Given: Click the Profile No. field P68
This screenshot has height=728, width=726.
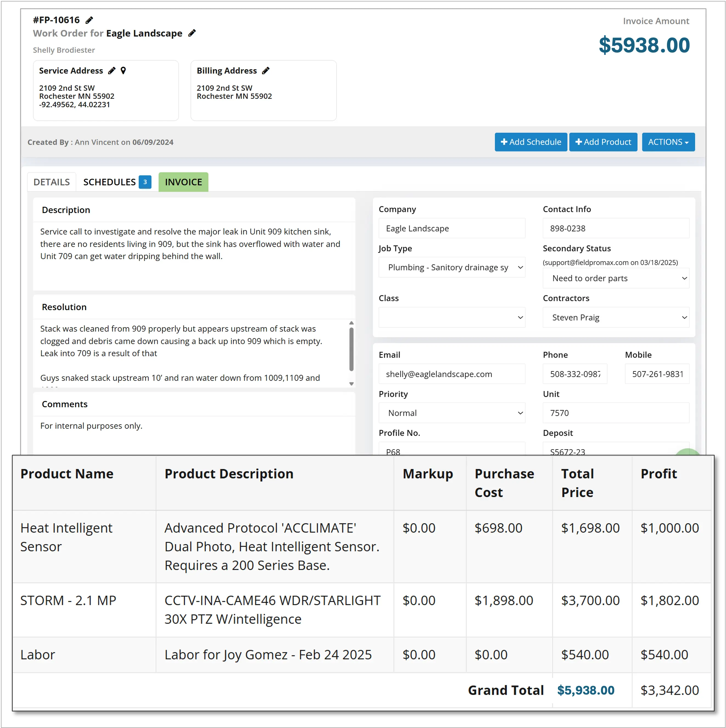Looking at the screenshot, I should tap(452, 449).
